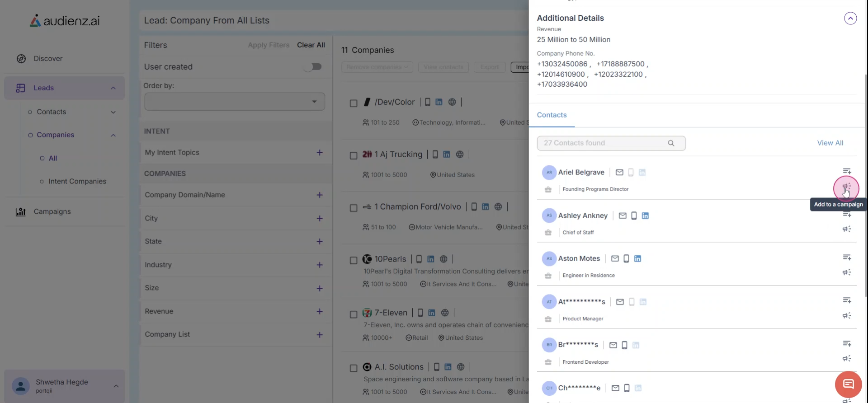
Task: Open Discover in the sidebar
Action: click(x=48, y=59)
